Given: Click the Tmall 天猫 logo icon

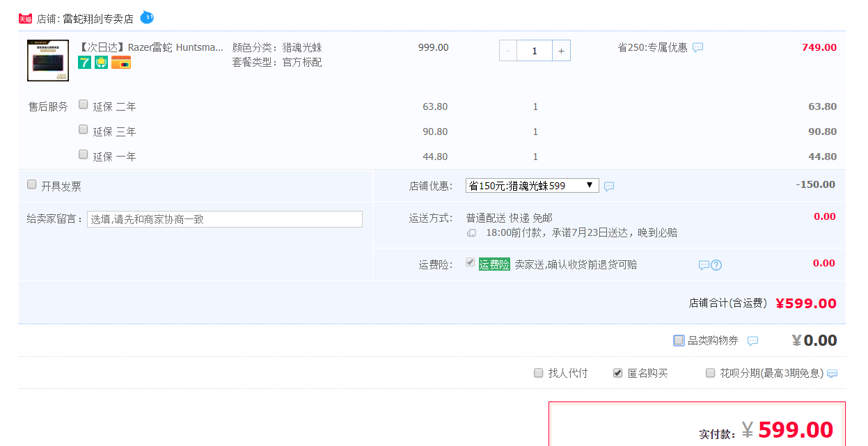Looking at the screenshot, I should click(26, 19).
